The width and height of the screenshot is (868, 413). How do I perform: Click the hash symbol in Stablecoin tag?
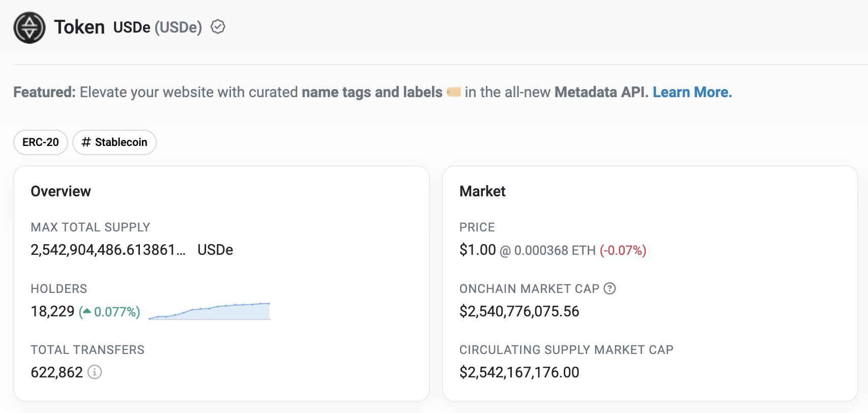[86, 142]
